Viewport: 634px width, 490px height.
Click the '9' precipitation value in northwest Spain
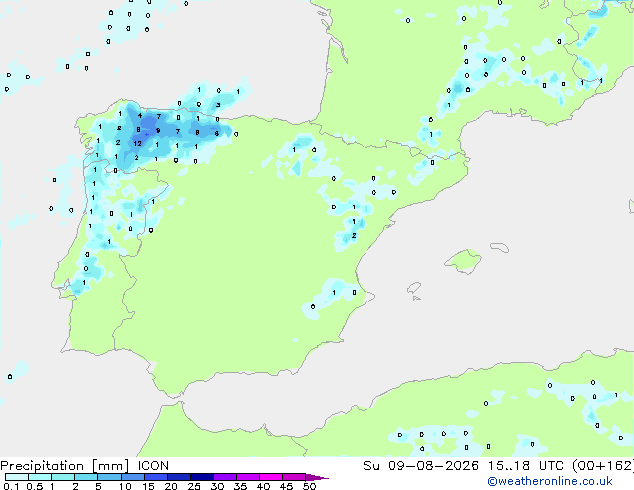pos(158,130)
